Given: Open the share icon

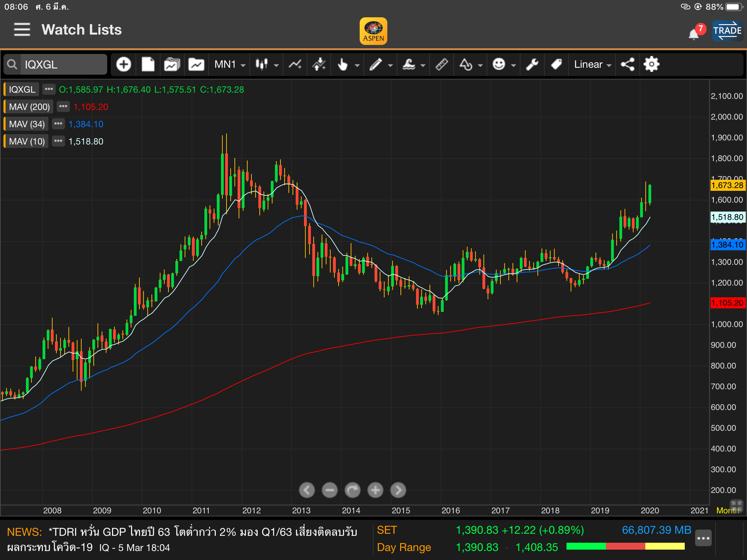Looking at the screenshot, I should tap(627, 65).
